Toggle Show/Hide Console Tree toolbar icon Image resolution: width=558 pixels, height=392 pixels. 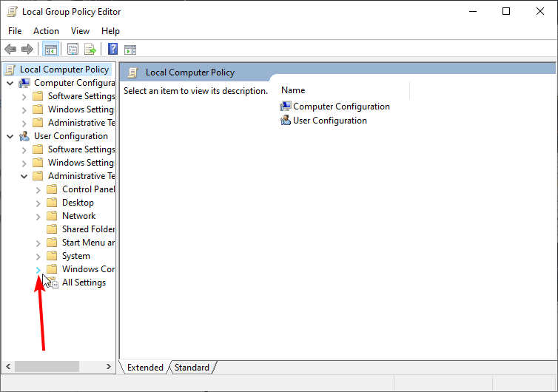(50, 50)
